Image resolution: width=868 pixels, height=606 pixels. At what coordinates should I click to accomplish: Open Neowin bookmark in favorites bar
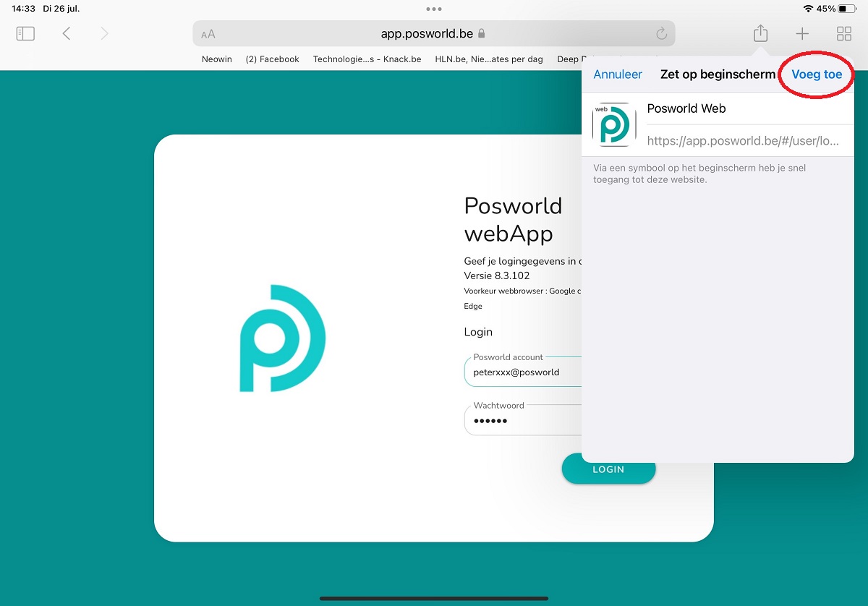[x=217, y=59]
